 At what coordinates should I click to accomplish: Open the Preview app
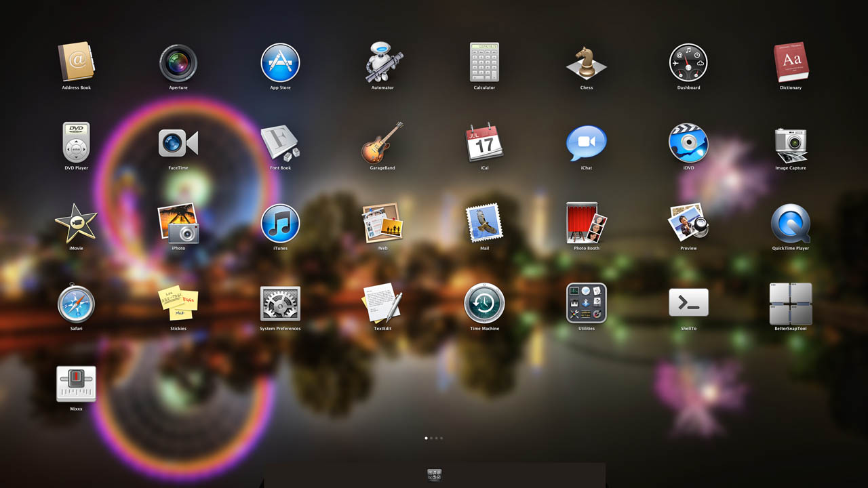click(x=688, y=223)
